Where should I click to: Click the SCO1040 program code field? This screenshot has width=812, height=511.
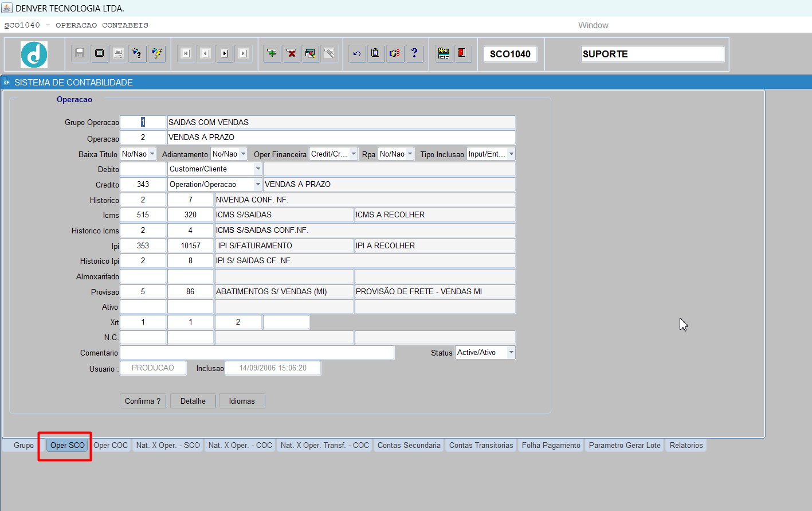tap(510, 54)
